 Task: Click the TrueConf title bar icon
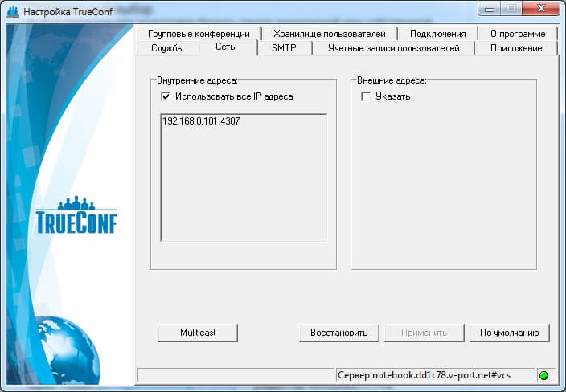point(13,12)
